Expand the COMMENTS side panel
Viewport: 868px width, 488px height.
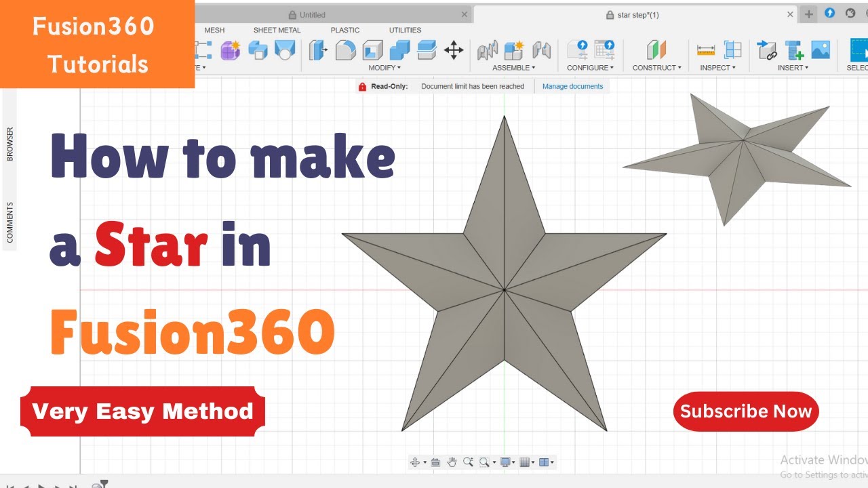(10, 222)
